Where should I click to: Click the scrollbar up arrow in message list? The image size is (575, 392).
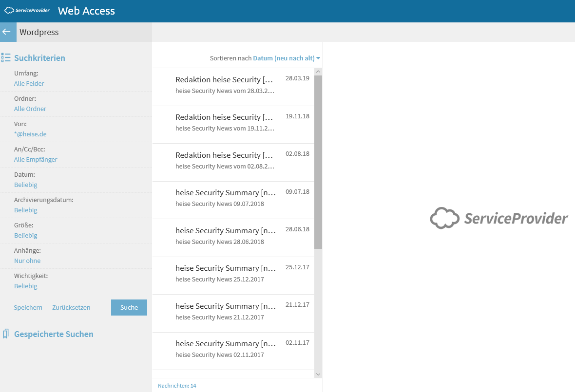point(318,72)
